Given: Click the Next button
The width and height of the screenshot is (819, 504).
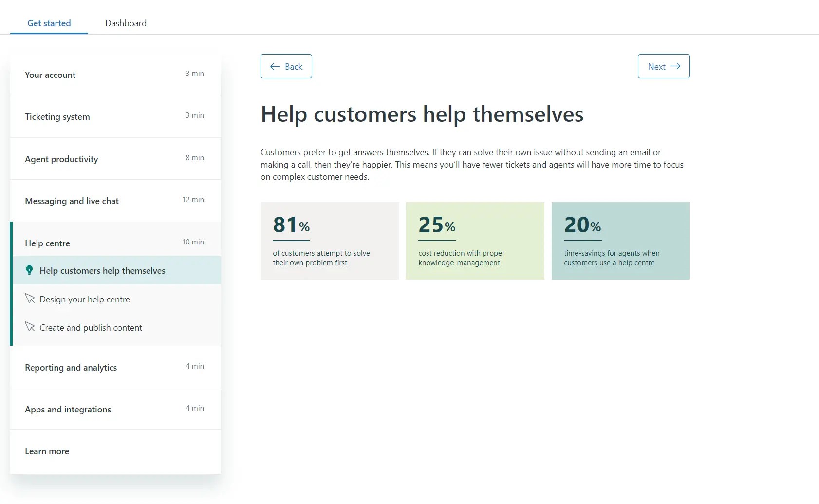Looking at the screenshot, I should point(663,66).
